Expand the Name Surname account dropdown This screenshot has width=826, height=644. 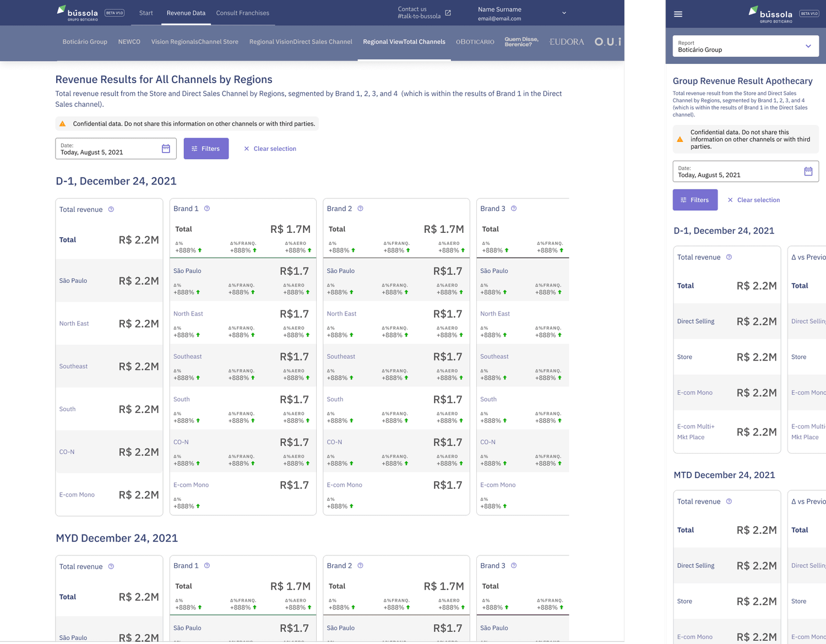point(564,13)
